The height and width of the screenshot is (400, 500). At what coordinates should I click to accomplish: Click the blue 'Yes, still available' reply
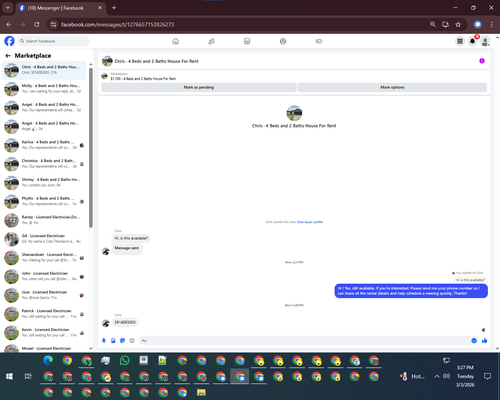click(x=411, y=291)
